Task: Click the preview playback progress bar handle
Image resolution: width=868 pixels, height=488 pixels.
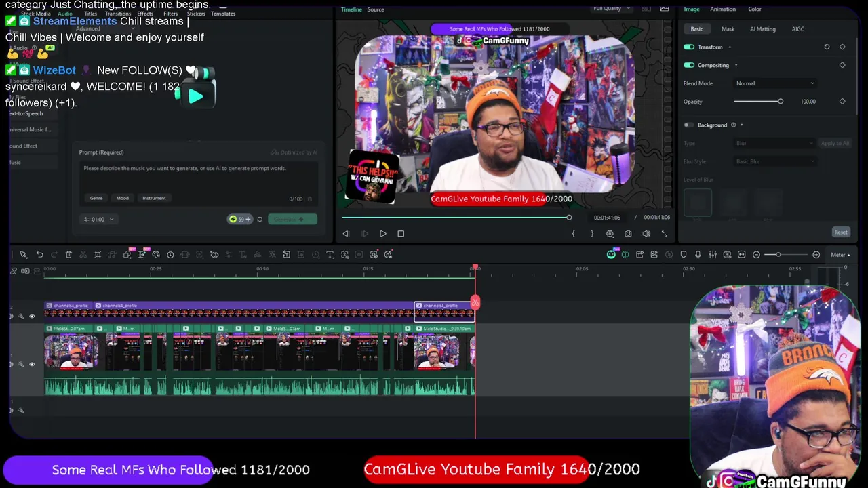Action: 569,218
